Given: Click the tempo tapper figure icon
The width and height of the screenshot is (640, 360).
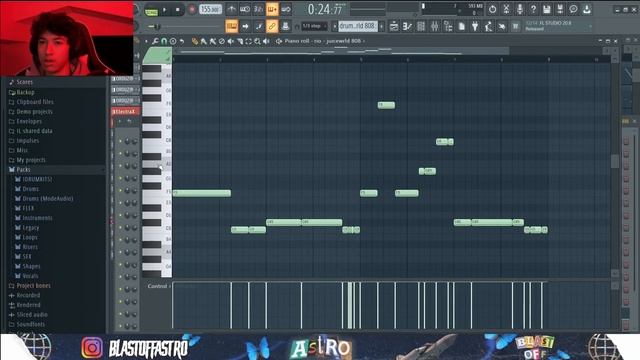Looking at the screenshot, I should tap(489, 27).
